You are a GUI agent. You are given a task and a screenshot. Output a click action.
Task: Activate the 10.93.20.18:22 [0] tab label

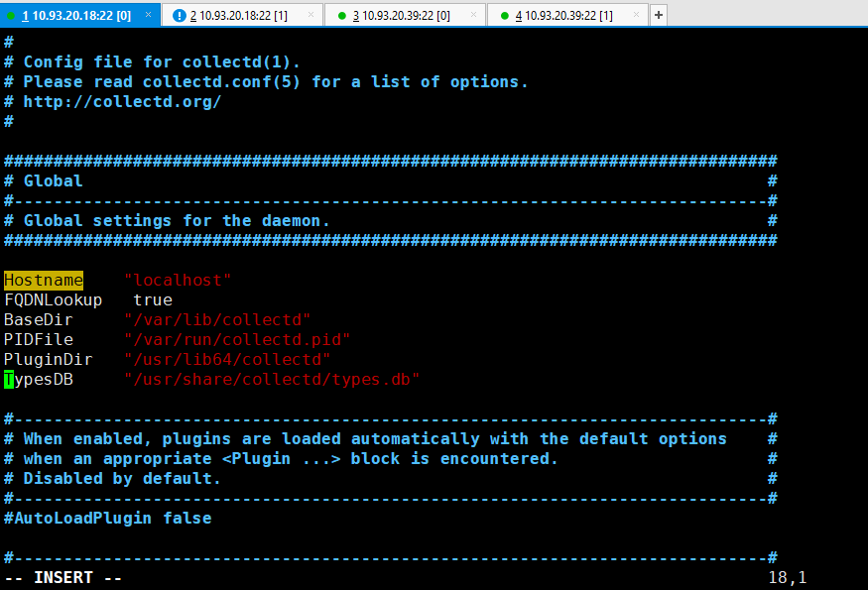(x=79, y=16)
